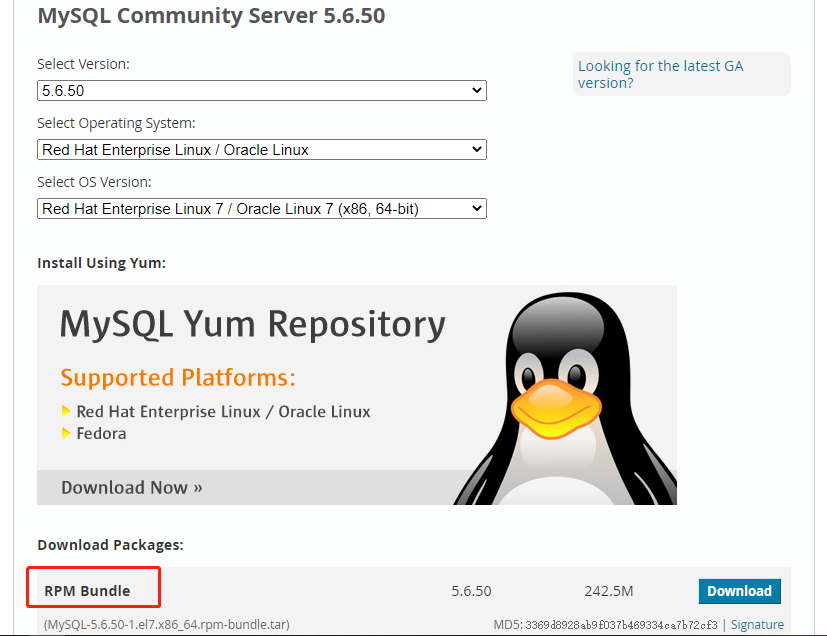Click the 242.5M file size value
This screenshot has width=827, height=636.
pos(609,591)
